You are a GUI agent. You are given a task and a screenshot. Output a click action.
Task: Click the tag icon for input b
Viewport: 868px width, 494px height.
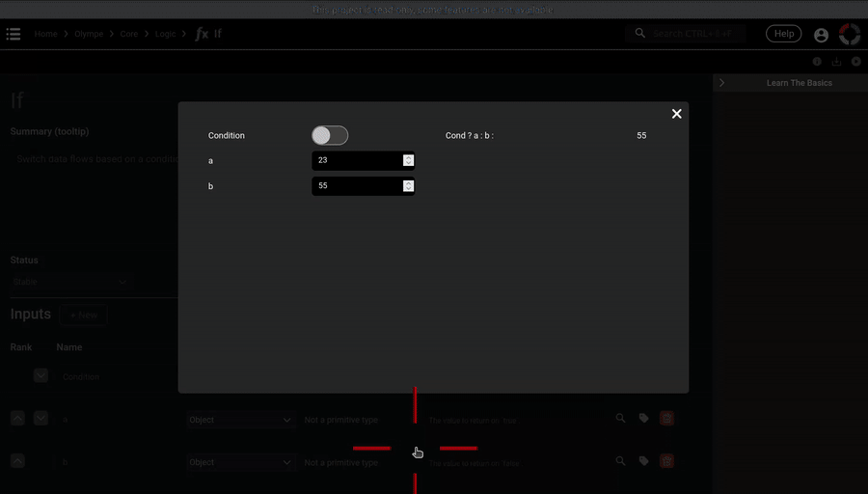643,461
